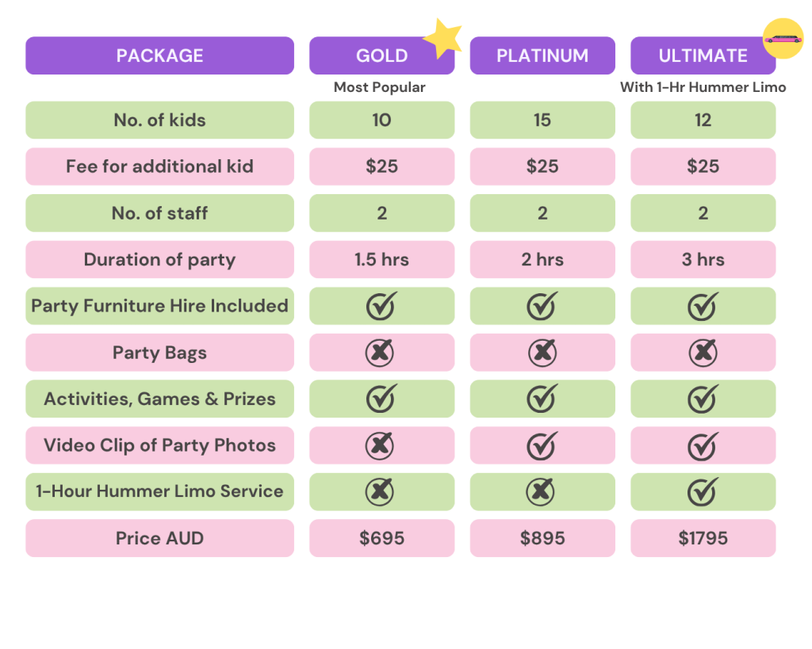Click Ultimate's Hummer Limo Service checkmark
Viewport: 812px width, 649px height.
pyautogui.click(x=703, y=492)
